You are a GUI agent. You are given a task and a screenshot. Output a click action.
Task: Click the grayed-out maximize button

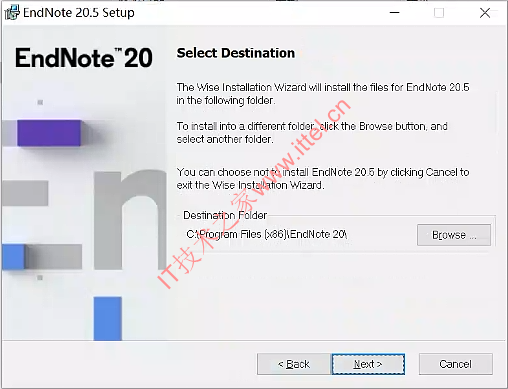[x=439, y=13]
